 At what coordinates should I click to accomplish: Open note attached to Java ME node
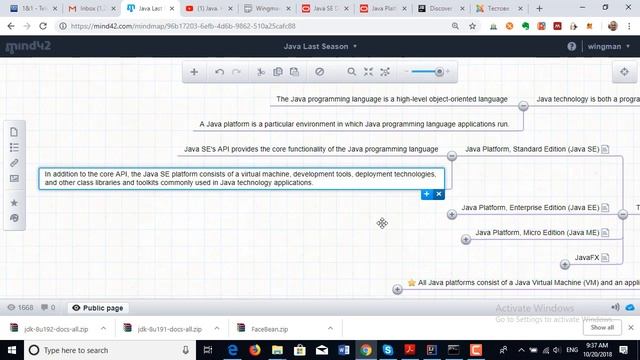tap(605, 233)
